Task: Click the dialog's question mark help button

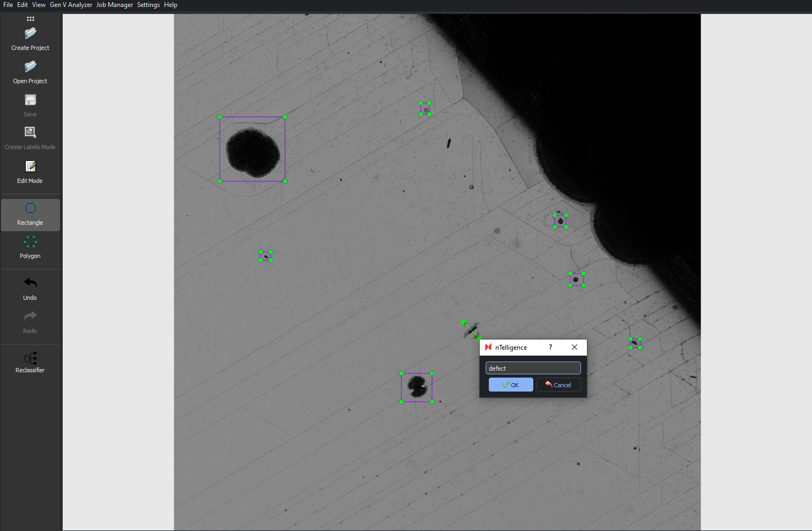Action: (x=550, y=347)
